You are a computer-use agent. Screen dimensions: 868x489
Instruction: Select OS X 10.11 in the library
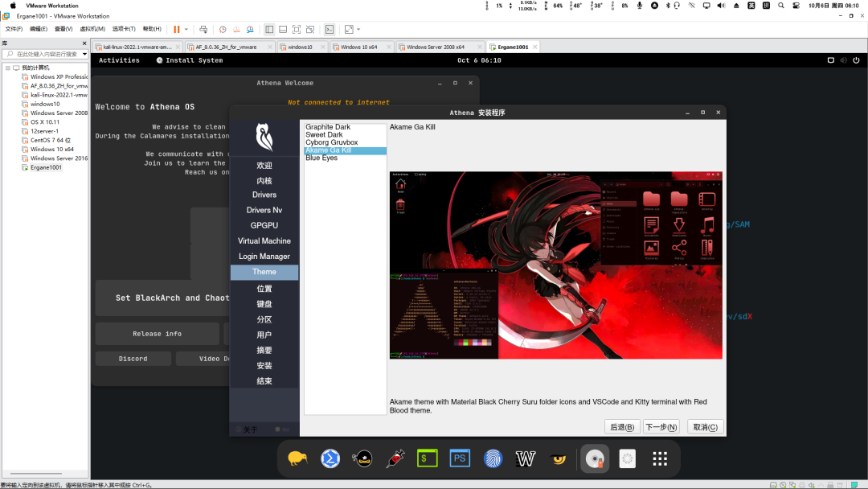point(40,121)
